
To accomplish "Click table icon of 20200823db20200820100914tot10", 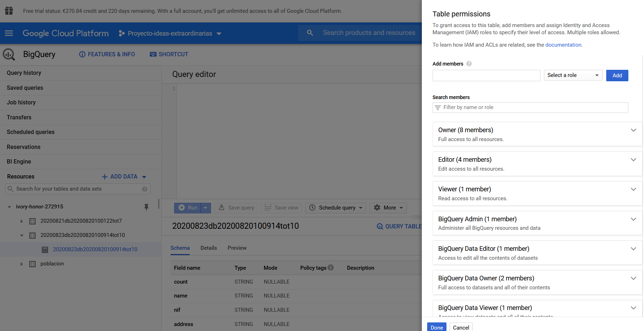I will click(45, 250).
